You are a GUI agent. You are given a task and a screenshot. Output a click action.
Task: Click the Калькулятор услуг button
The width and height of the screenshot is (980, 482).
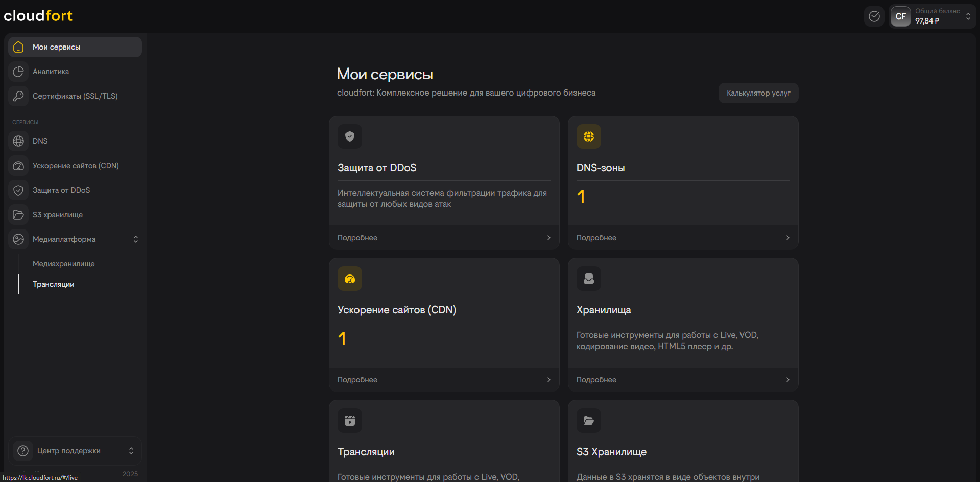(758, 93)
